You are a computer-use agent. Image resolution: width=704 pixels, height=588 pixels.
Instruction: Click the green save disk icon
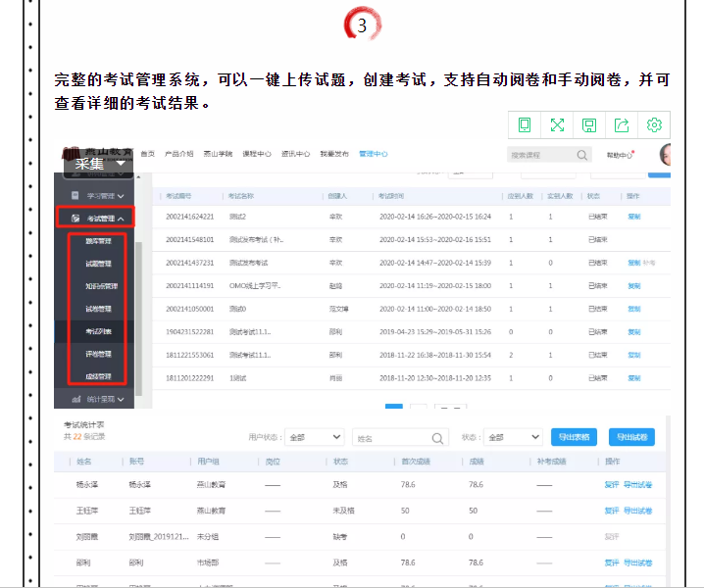[589, 125]
